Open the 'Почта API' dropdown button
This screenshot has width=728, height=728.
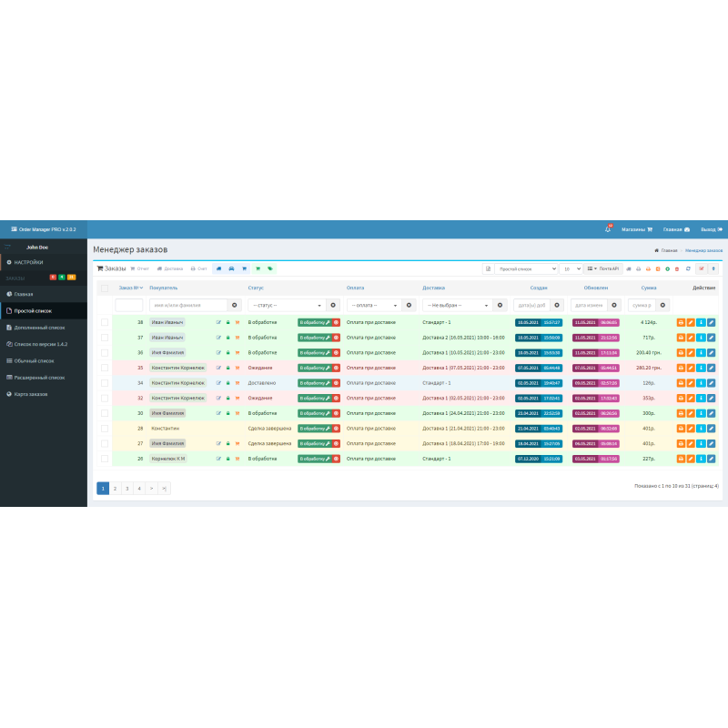pos(603,268)
